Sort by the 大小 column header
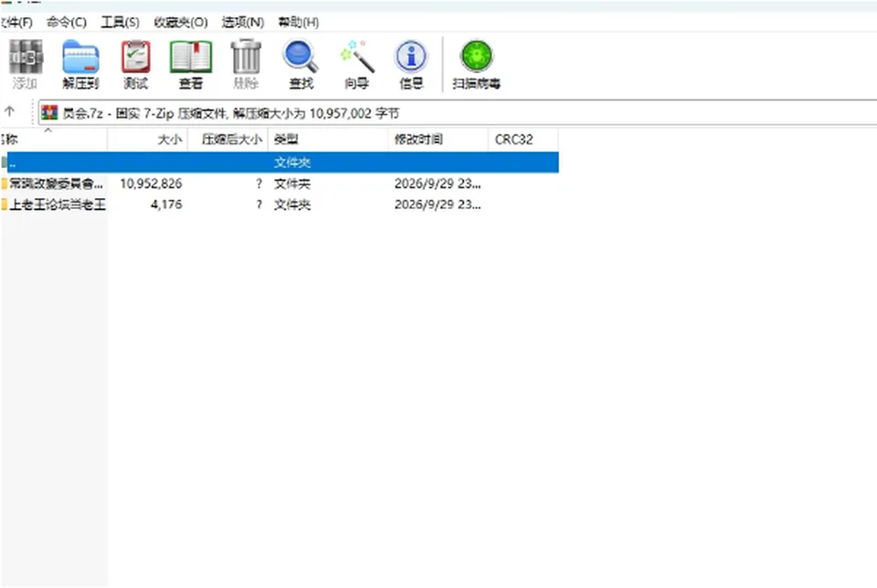Screen dimensions: 877x588 [x=148, y=139]
